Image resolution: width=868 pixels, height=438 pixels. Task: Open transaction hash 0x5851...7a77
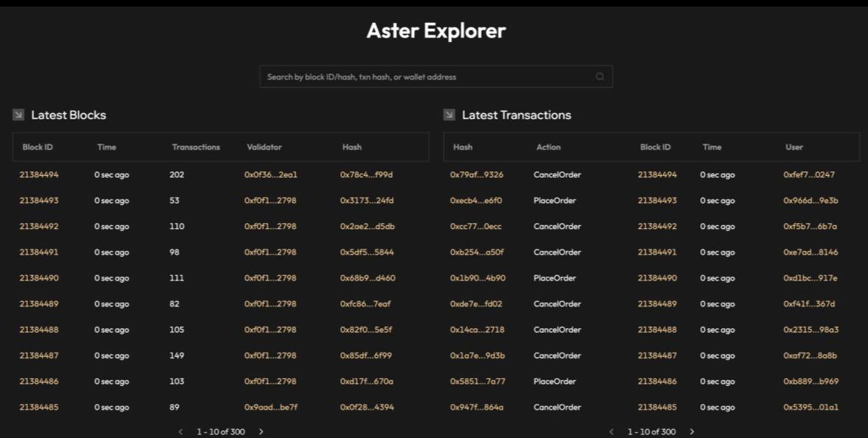(477, 381)
